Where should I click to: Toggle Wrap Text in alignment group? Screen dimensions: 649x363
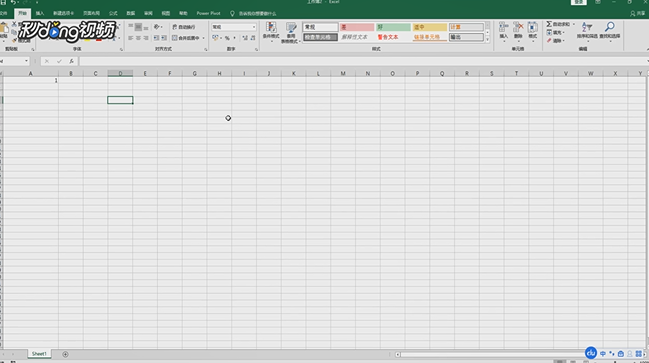pos(184,27)
